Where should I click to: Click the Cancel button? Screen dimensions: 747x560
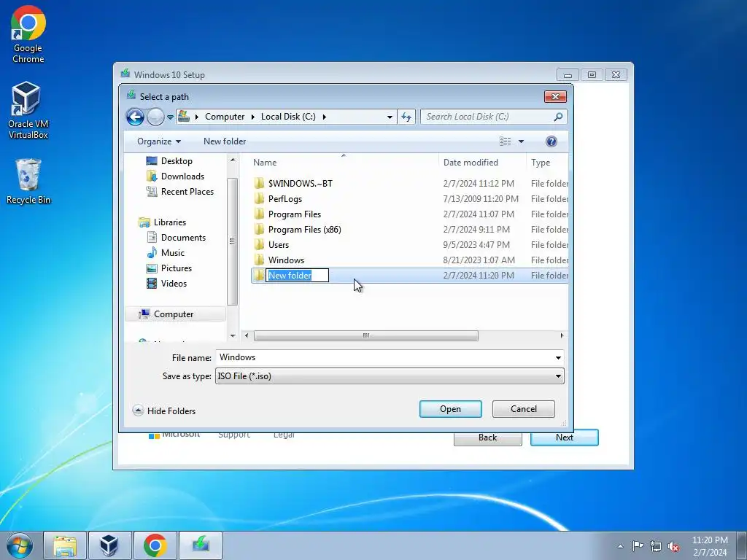point(524,409)
